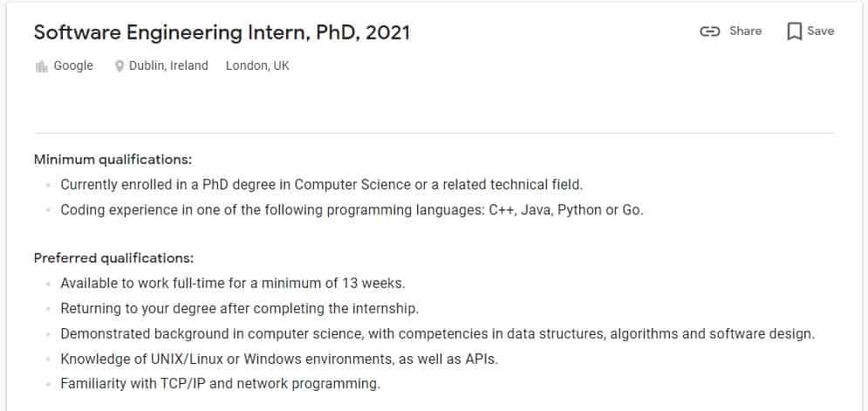Click the Share link icon
This screenshot has height=411, width=868.
tap(710, 31)
